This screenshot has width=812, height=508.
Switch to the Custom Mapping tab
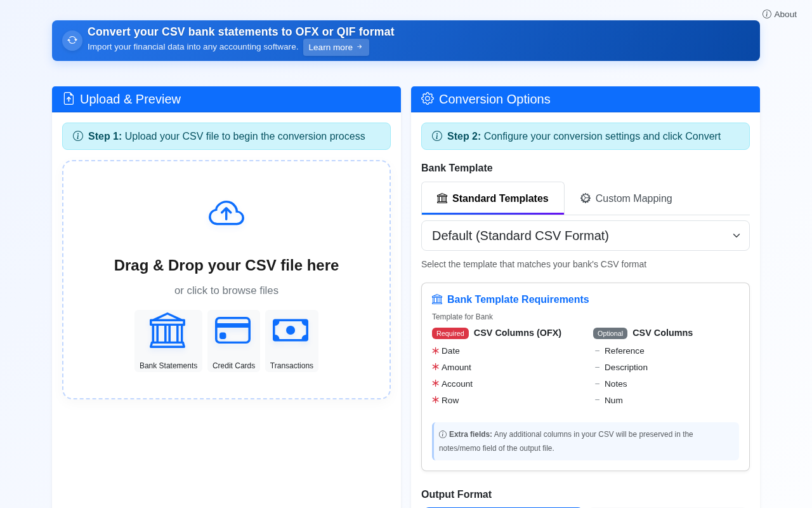(x=625, y=198)
